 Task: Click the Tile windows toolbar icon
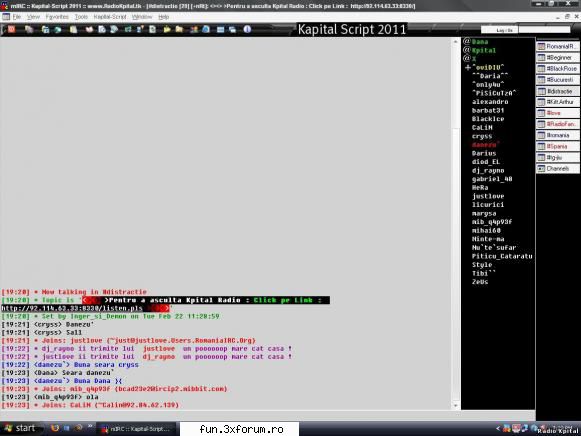(220, 29)
